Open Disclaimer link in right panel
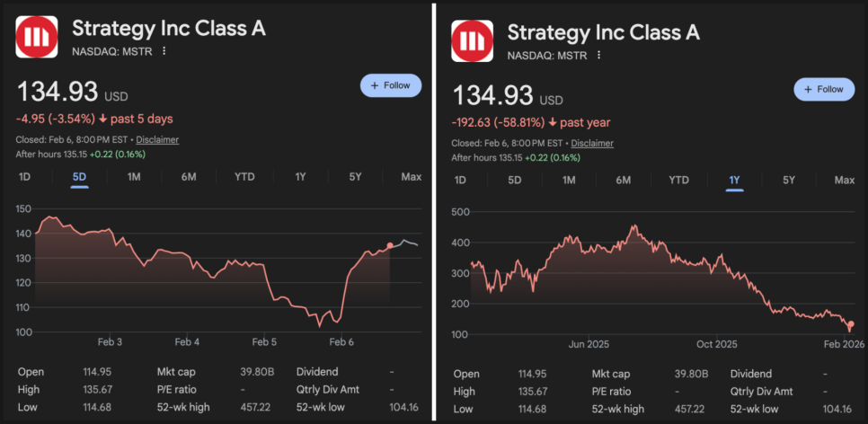868x424 pixels. click(592, 143)
